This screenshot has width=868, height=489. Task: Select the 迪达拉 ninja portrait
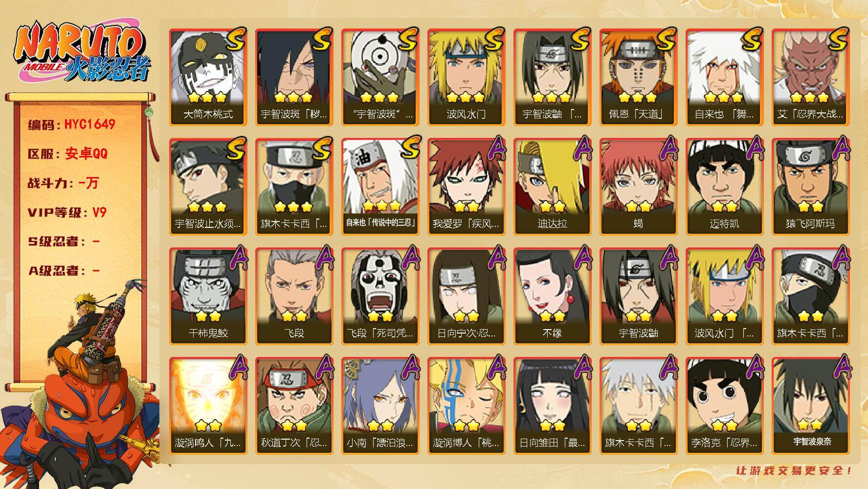[x=552, y=186]
